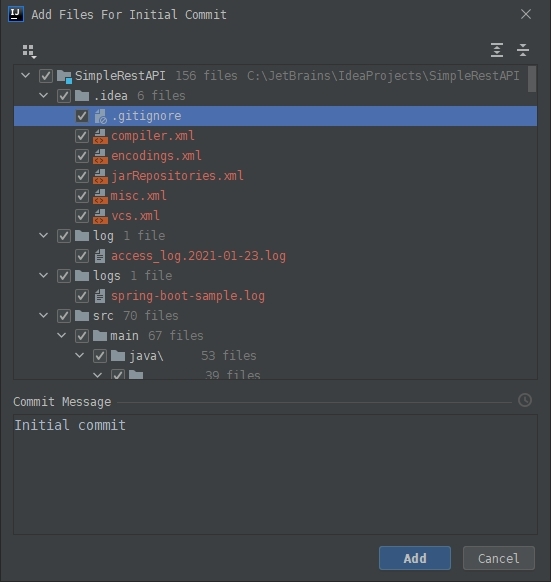Click the main folder icon
Viewport: 551px width, 582px height.
(x=100, y=336)
